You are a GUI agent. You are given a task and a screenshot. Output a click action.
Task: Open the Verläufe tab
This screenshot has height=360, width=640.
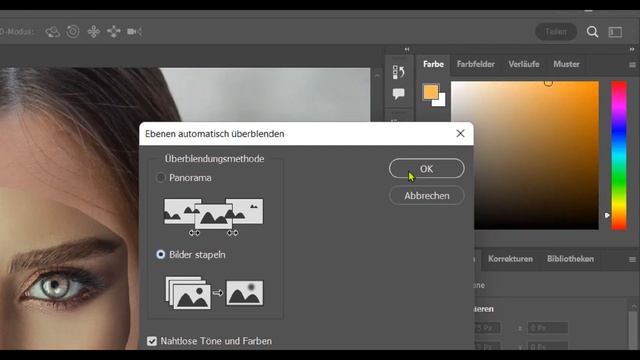coord(524,64)
